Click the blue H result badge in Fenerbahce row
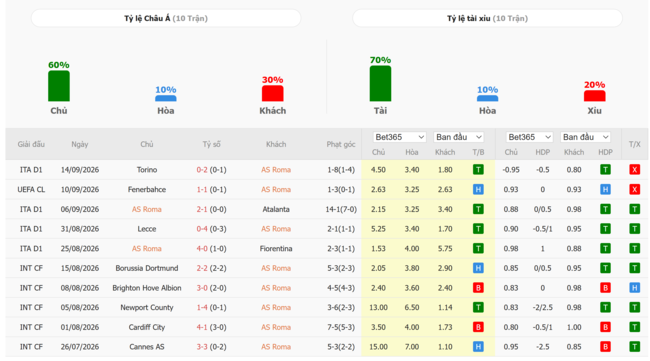 pos(478,189)
